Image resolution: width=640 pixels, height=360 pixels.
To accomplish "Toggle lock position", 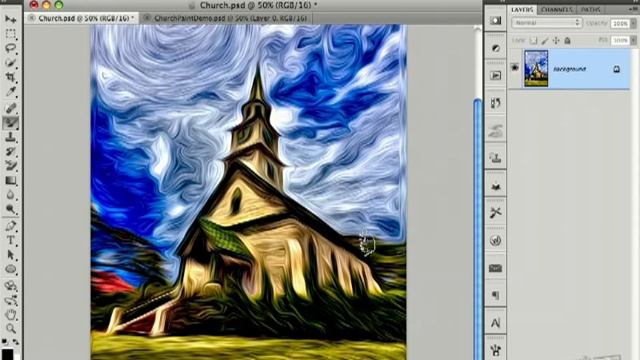I will [556, 40].
